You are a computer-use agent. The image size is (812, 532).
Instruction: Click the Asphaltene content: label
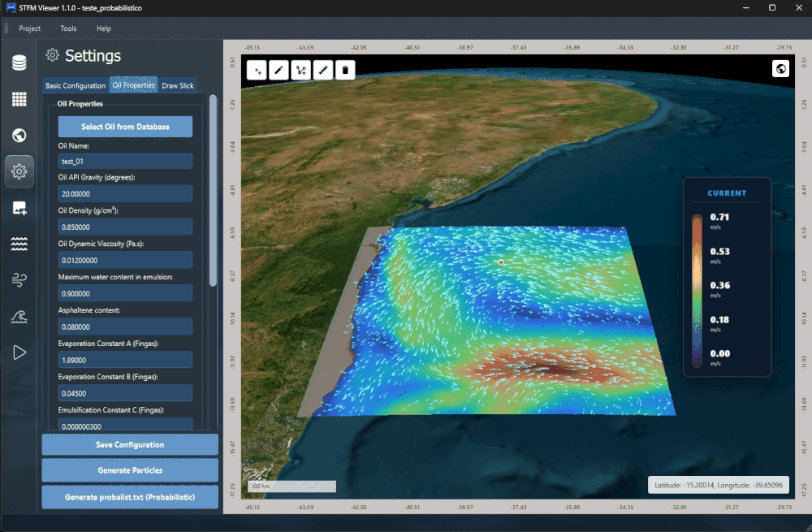point(89,310)
